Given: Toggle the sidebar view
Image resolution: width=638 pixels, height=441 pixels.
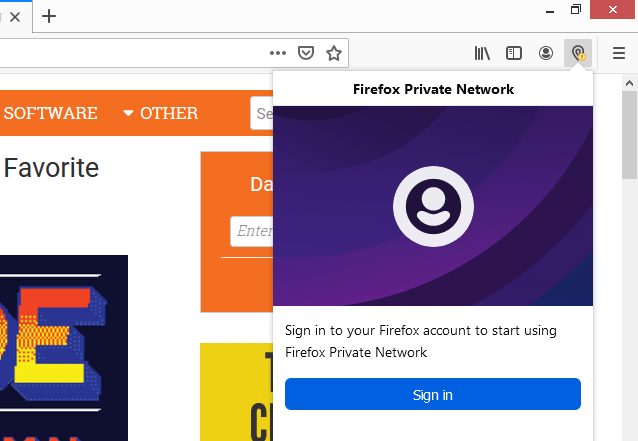Looking at the screenshot, I should tap(514, 52).
